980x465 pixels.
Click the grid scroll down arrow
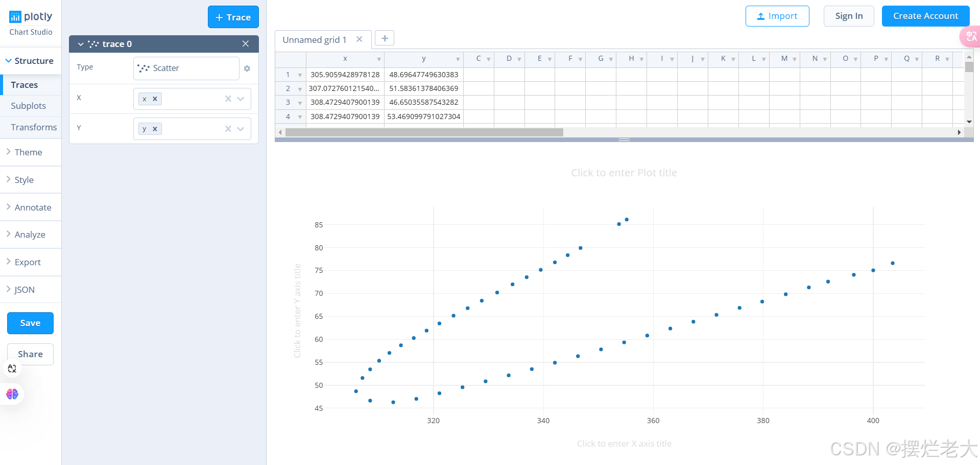969,122
